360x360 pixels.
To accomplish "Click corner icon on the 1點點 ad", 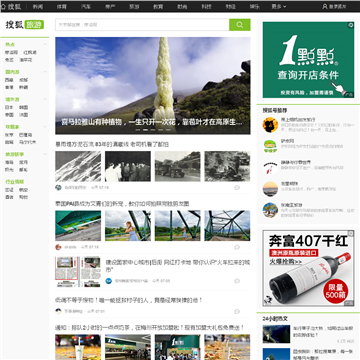I will tap(351, 25).
